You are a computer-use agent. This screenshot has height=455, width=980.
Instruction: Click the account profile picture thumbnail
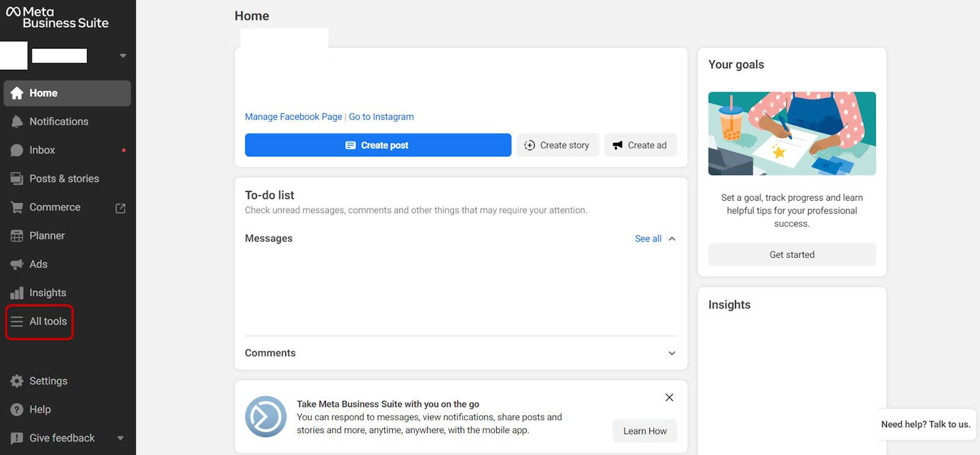(x=13, y=56)
